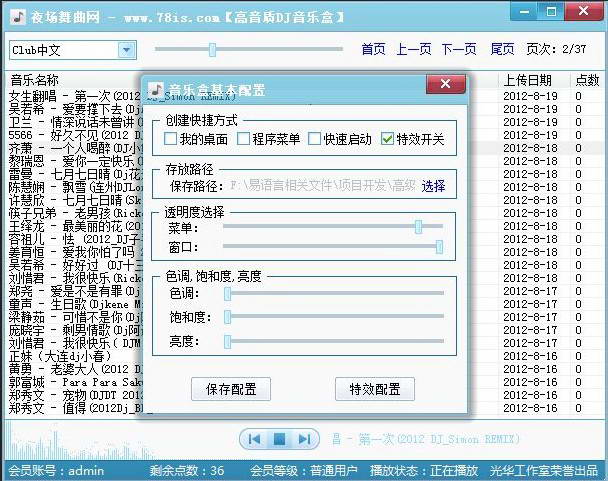Go to 首页 first page
This screenshot has width=608, height=481.
point(373,49)
